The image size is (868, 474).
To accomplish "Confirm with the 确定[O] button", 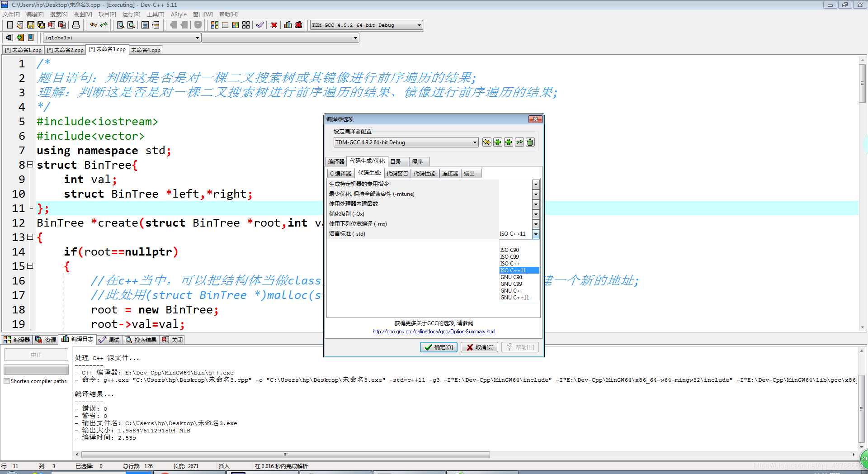I will [x=439, y=347].
